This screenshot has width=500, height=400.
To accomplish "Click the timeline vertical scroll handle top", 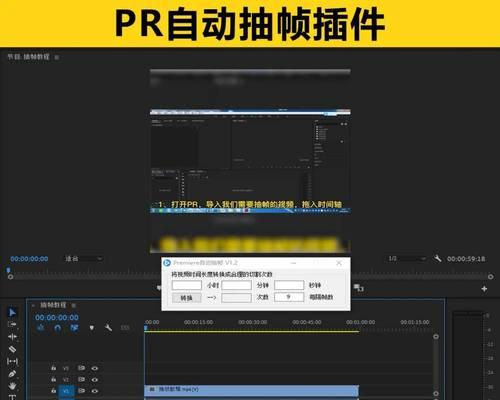I will point(436,337).
